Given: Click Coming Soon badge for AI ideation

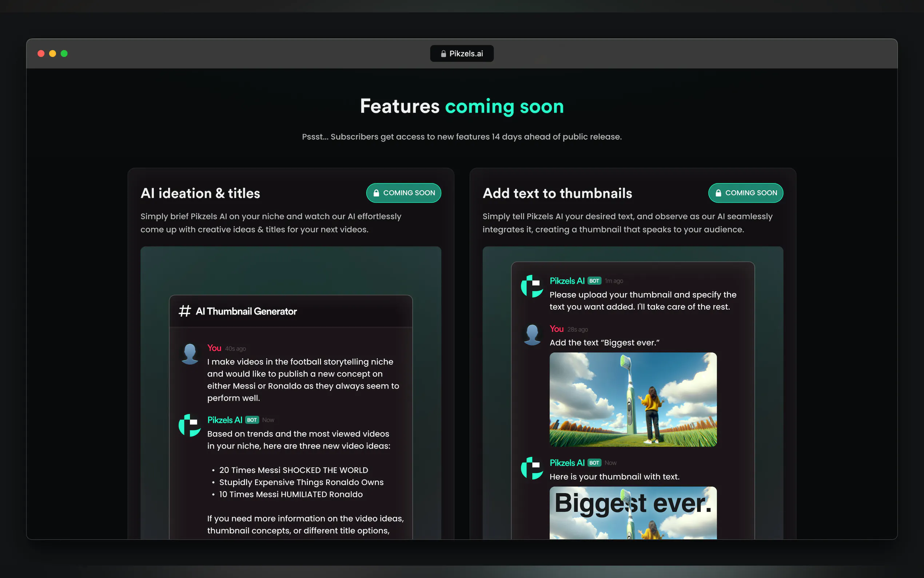Looking at the screenshot, I should [403, 193].
